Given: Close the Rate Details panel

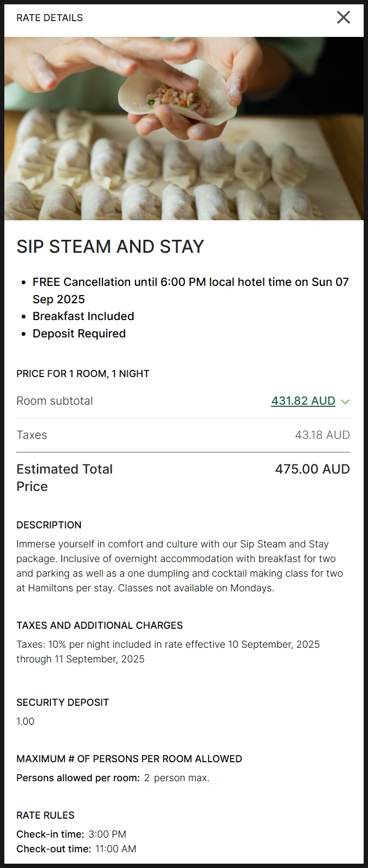Looking at the screenshot, I should (344, 17).
